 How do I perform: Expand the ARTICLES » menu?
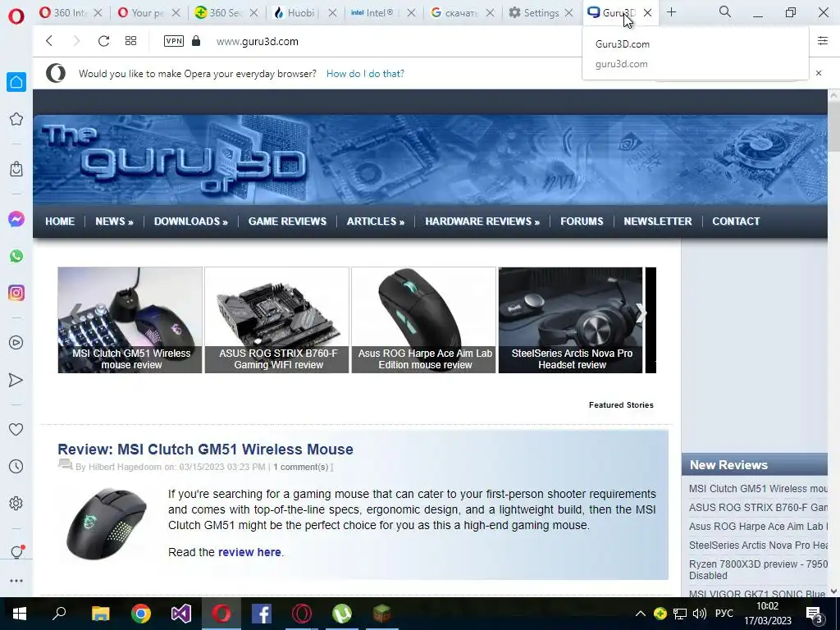click(376, 221)
